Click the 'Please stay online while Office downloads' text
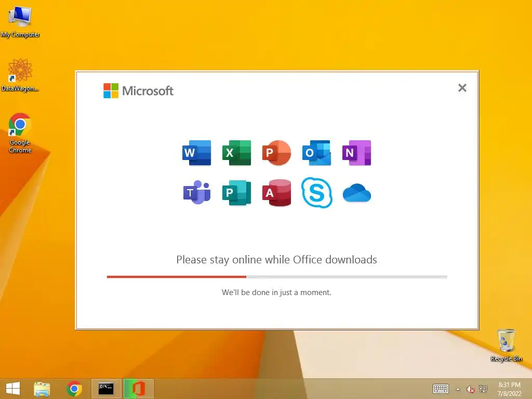 click(276, 260)
